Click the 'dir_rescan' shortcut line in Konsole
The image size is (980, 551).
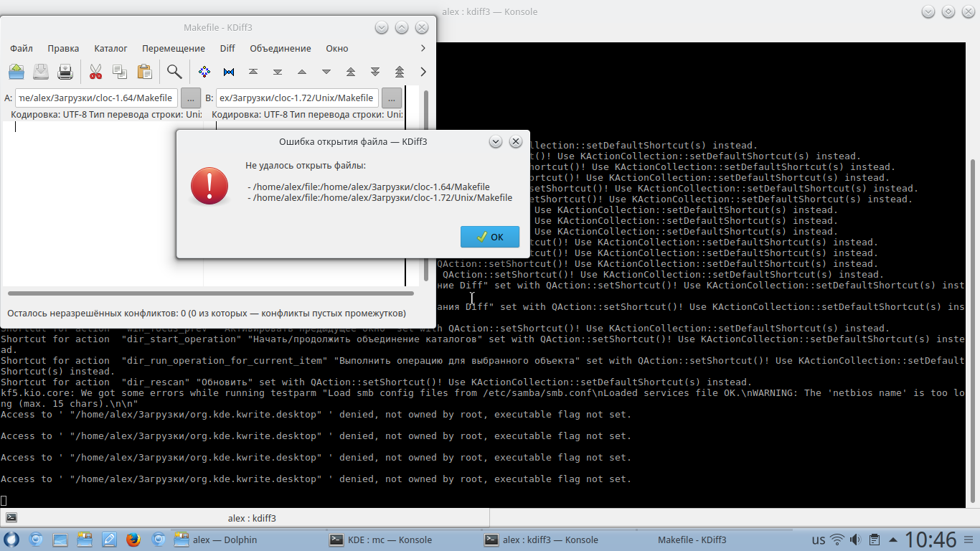point(376,382)
